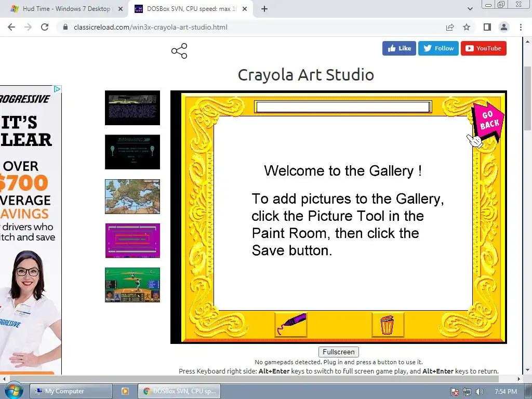Click the Windows Start orb
The image size is (532, 399).
point(13,391)
